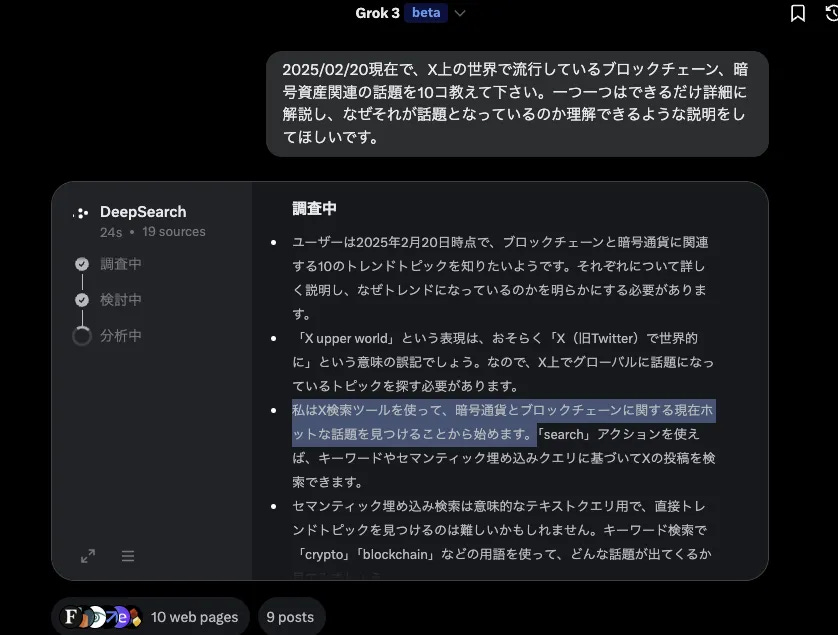Click the completed checkmark beside 調査中
Viewport: 838px width, 635px height.
(x=82, y=264)
